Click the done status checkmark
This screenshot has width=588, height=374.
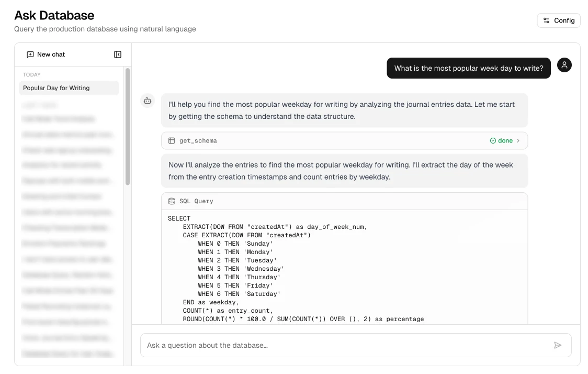[493, 140]
